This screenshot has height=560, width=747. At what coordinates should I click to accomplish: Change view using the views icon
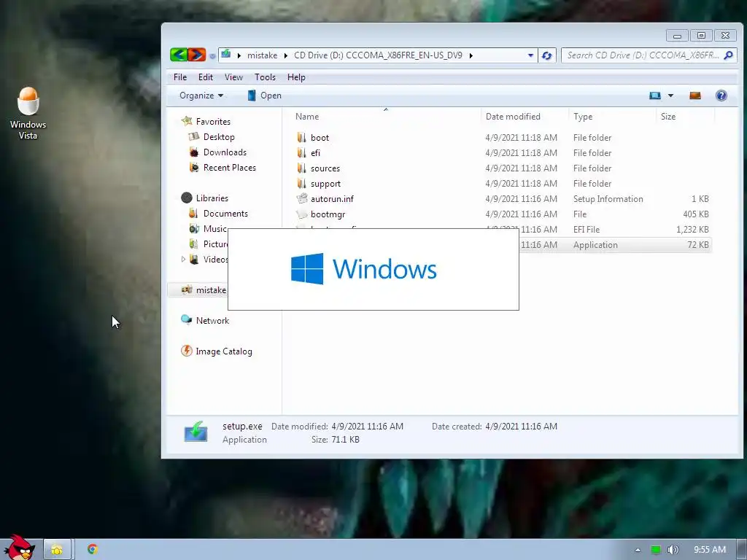tap(655, 96)
